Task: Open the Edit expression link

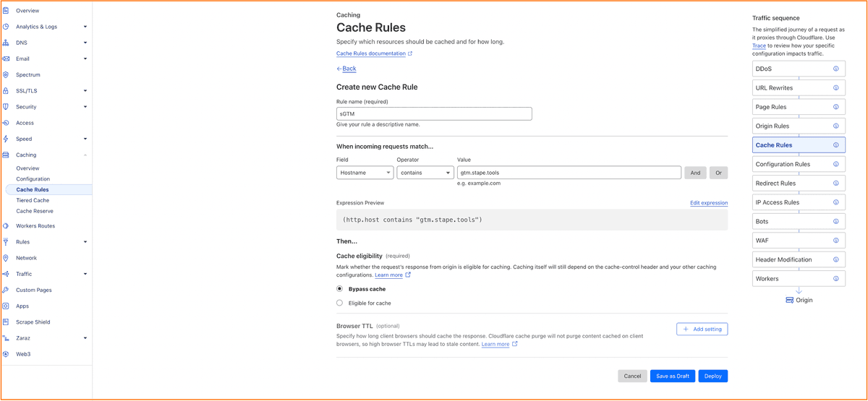Action: 708,203
